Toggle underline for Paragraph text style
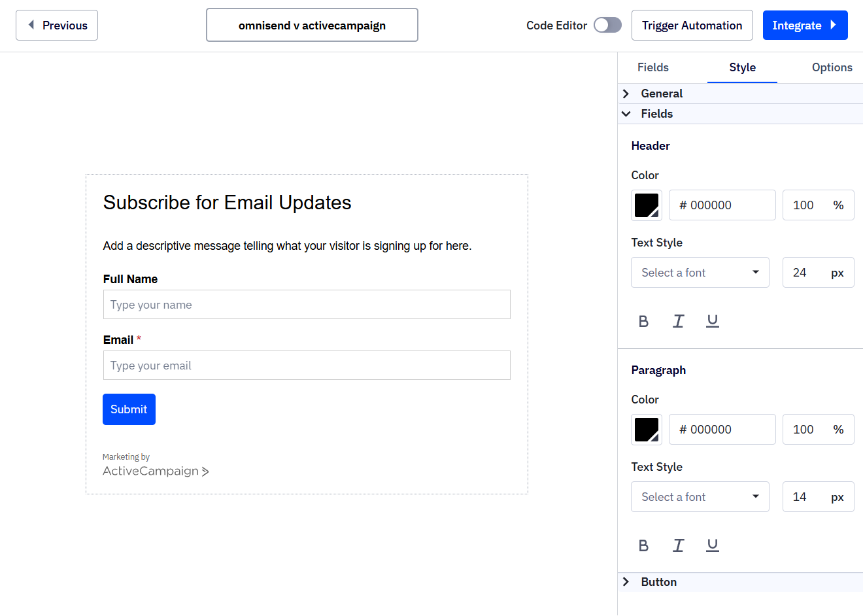Viewport: 863px width, 616px height. click(x=713, y=545)
